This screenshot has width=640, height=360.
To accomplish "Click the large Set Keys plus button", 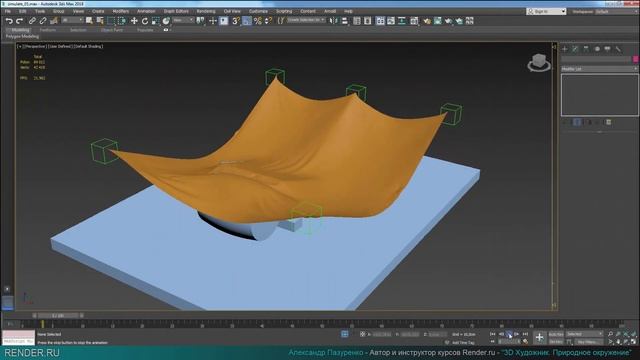I will (539, 337).
